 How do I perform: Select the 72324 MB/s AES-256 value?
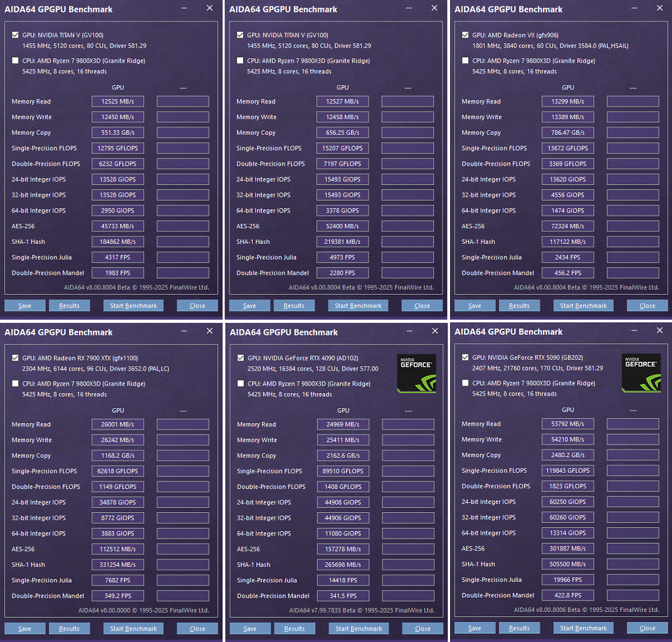point(568,226)
